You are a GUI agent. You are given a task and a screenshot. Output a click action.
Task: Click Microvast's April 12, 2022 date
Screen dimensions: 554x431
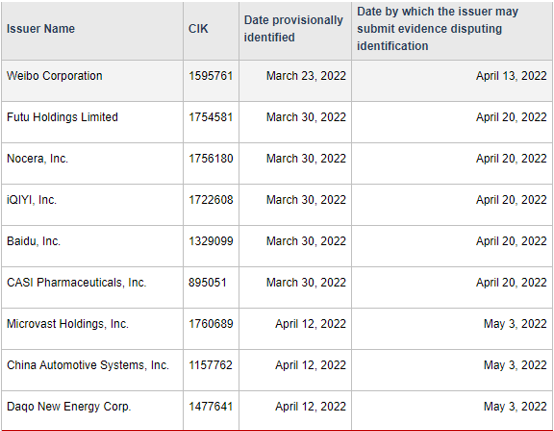tap(311, 324)
